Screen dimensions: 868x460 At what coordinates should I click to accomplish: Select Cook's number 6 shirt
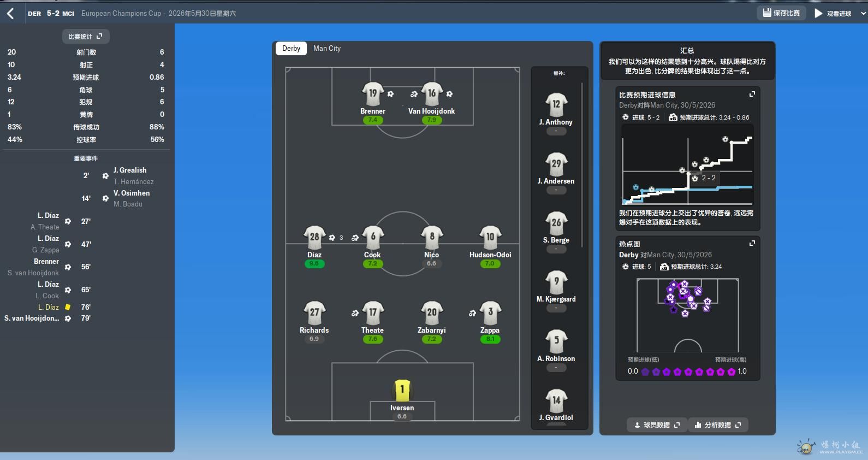tap(373, 237)
